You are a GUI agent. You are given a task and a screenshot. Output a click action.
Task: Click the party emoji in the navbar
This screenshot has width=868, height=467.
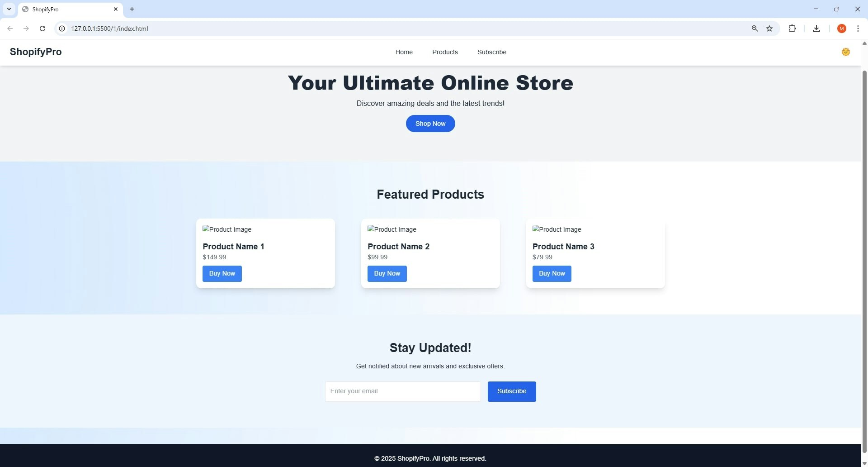point(846,52)
